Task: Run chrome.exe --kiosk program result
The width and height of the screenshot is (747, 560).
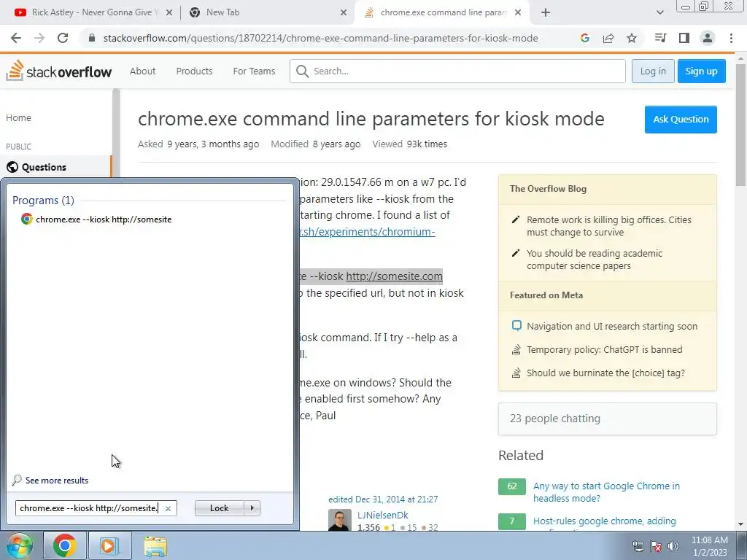Action: coord(104,219)
